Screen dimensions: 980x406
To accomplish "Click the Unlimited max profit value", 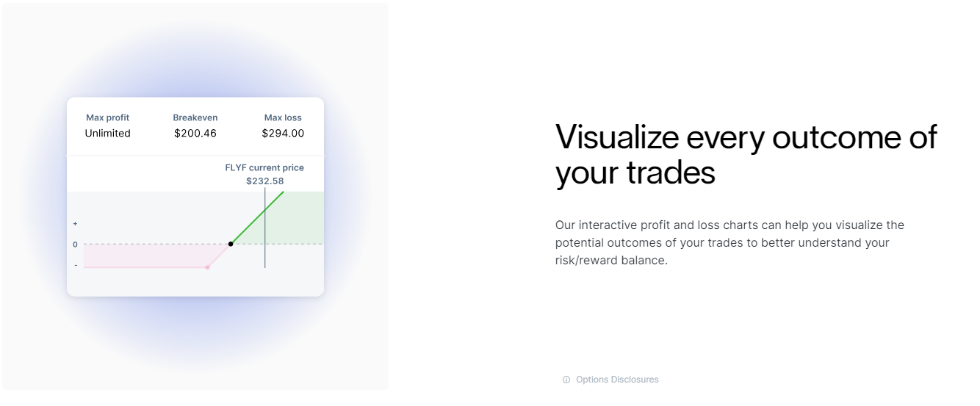I will (107, 134).
